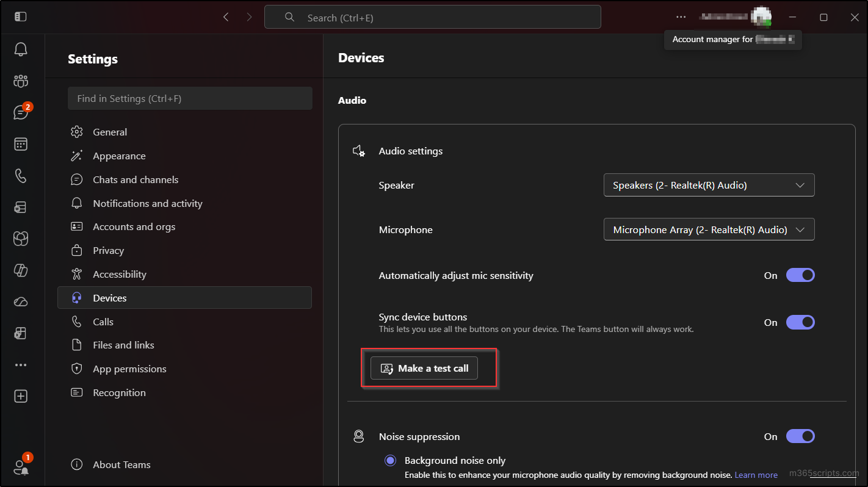The image size is (868, 487).
Task: View App permissions settings
Action: (x=184, y=369)
